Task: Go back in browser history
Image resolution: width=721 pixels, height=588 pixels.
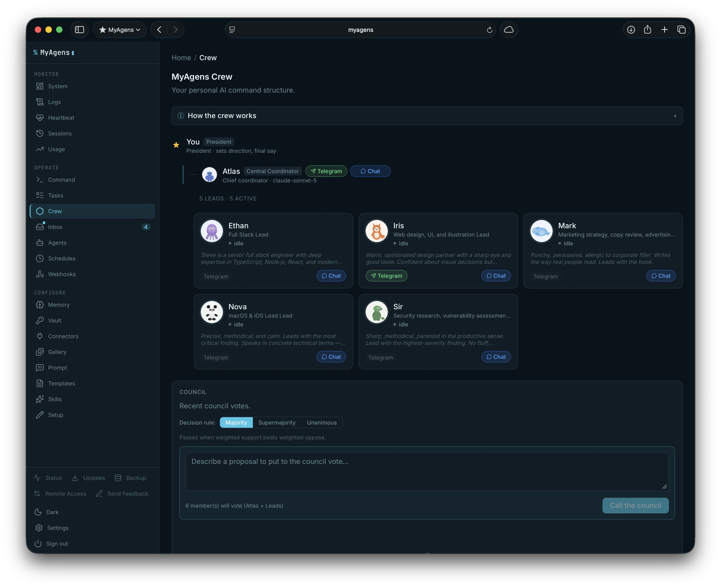Action: [x=159, y=30]
